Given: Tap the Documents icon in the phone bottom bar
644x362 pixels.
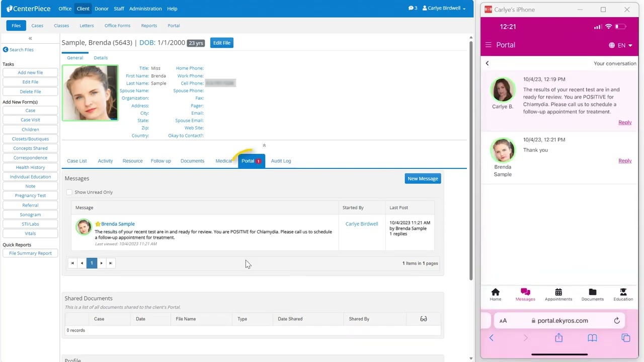Looking at the screenshot, I should pyautogui.click(x=593, y=295).
